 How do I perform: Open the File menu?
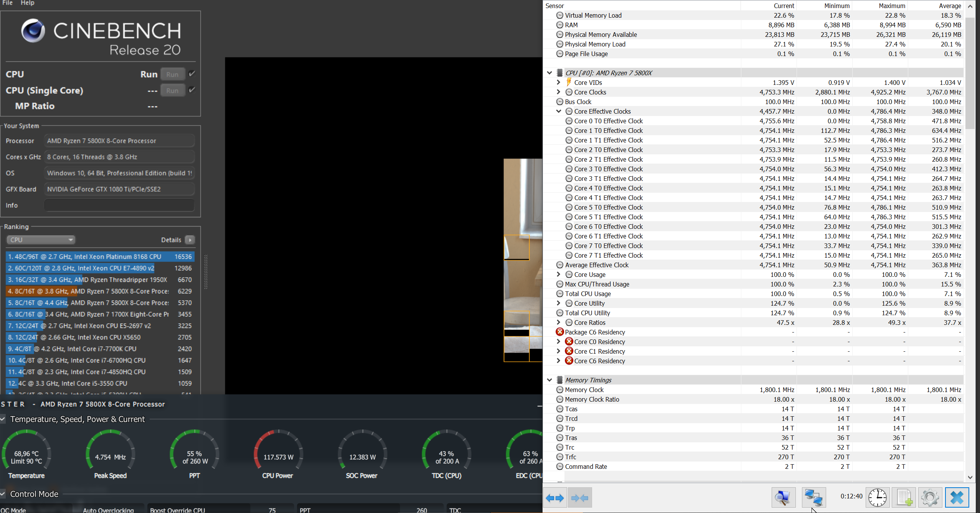8,3
